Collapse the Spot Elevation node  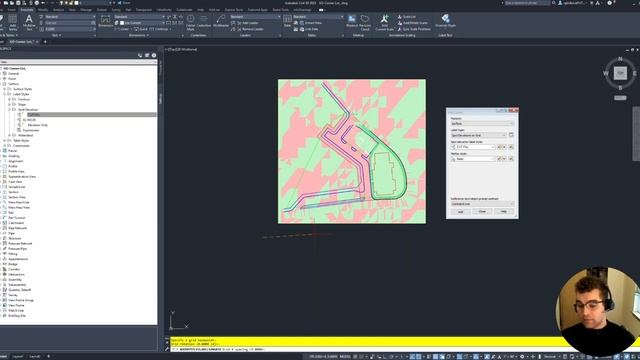(9, 109)
